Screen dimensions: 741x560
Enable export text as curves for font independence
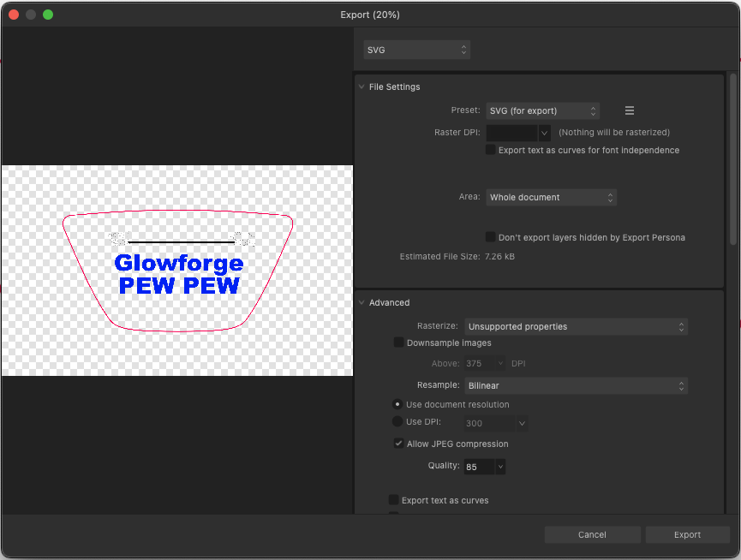click(490, 150)
